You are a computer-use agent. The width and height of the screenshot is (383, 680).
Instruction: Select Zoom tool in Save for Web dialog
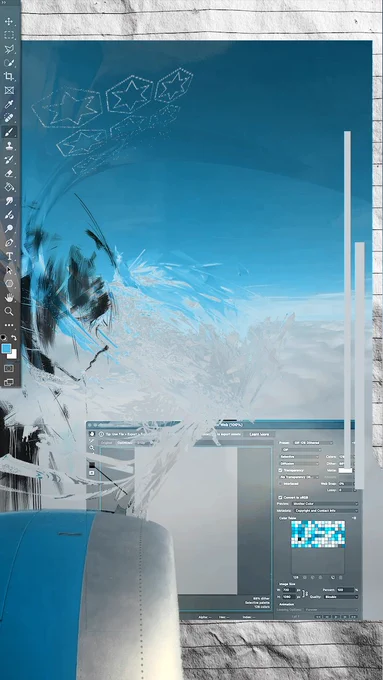tap(92, 448)
